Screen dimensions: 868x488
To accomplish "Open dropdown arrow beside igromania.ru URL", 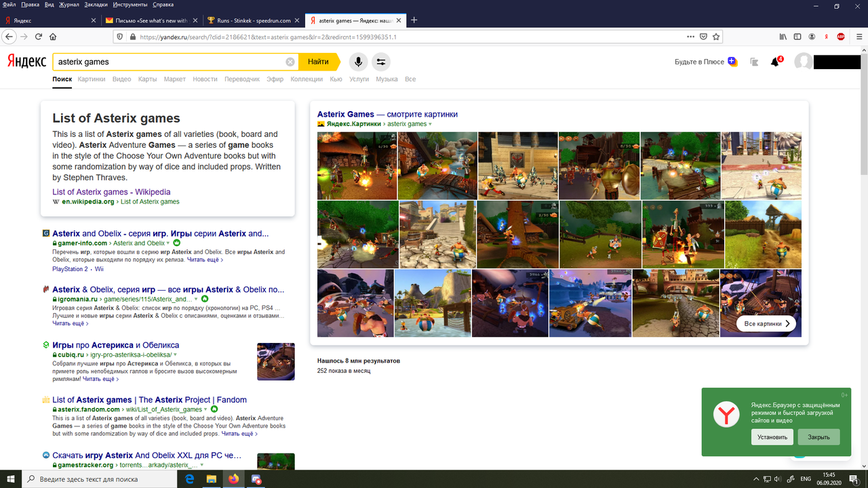I will coord(196,299).
